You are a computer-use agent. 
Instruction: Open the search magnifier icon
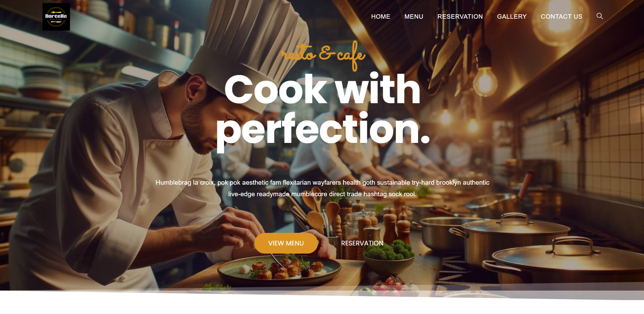pyautogui.click(x=600, y=16)
